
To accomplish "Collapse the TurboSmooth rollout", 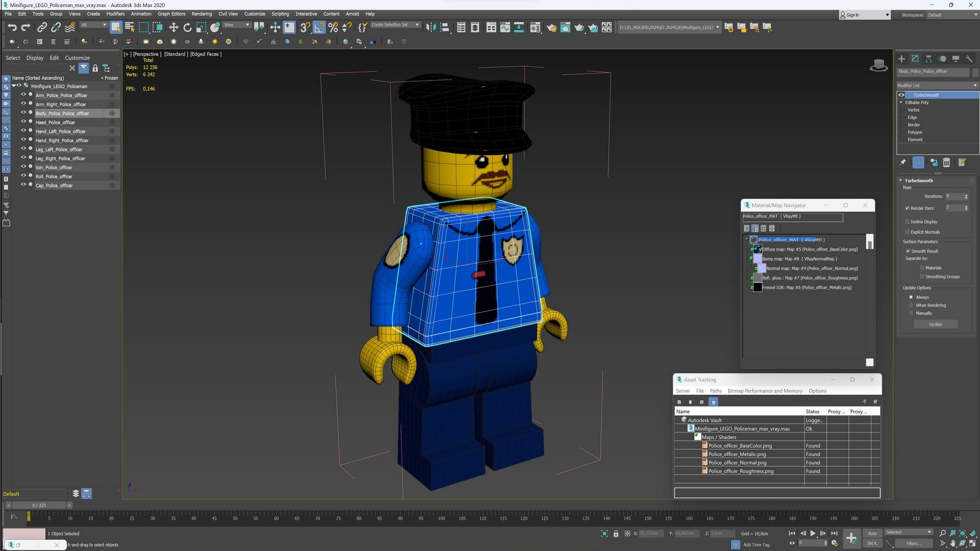I will tap(900, 181).
